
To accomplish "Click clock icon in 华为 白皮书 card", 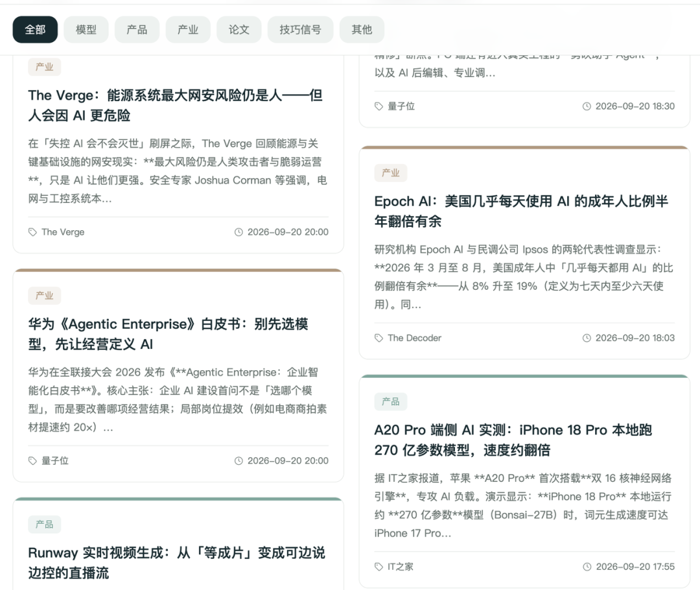I will coord(239,460).
